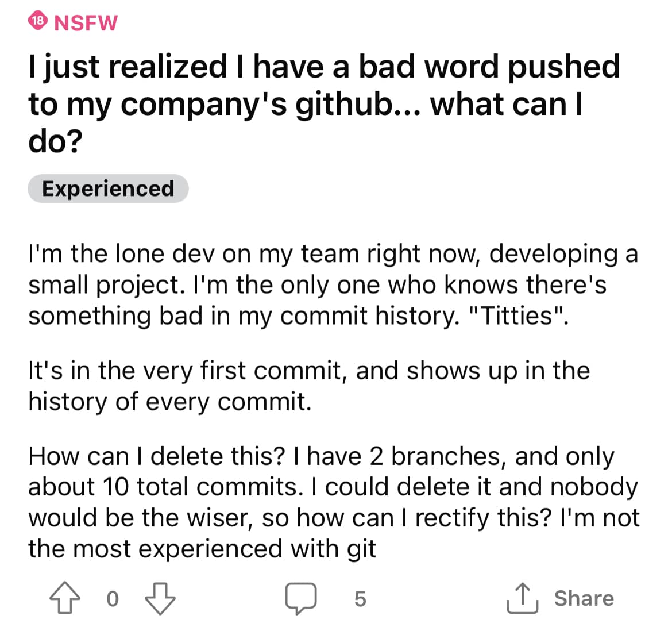672x627 pixels.
Task: Filter by the Experienced flair tag
Action: (108, 189)
